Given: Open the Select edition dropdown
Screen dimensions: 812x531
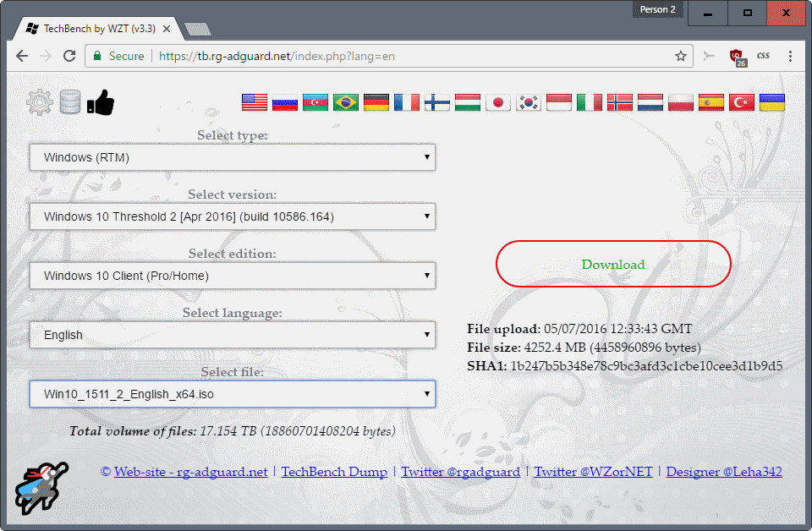Looking at the screenshot, I should [233, 276].
